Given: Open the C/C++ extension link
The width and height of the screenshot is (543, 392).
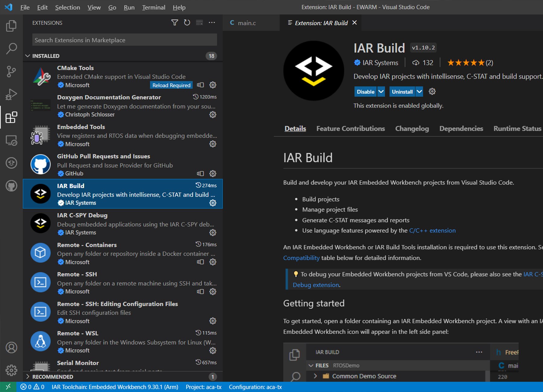Looking at the screenshot, I should click(432, 230).
